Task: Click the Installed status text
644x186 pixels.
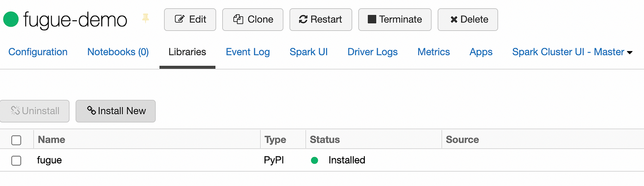Action: [347, 160]
